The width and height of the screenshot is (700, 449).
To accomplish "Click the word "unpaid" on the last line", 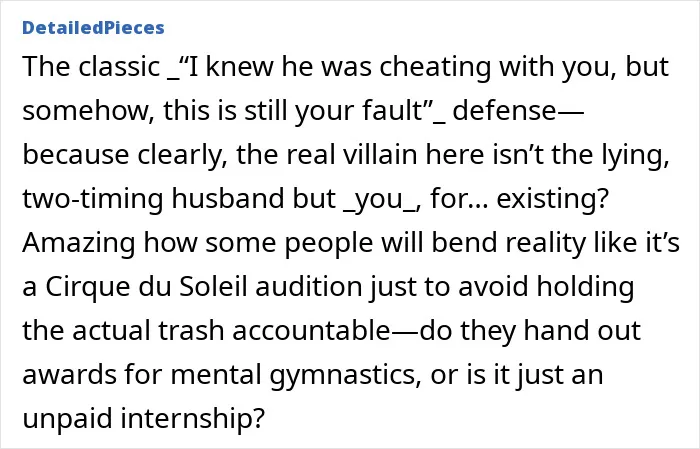I will [x=67, y=419].
